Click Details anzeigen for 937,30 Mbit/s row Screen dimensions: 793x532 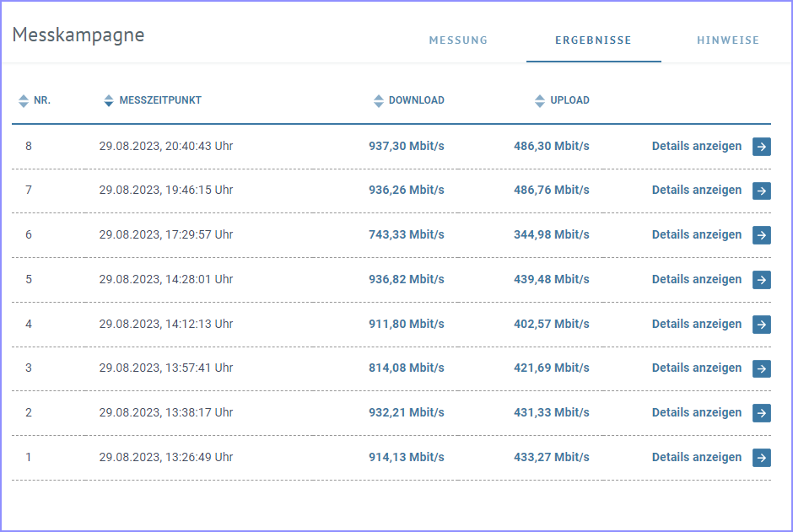696,146
